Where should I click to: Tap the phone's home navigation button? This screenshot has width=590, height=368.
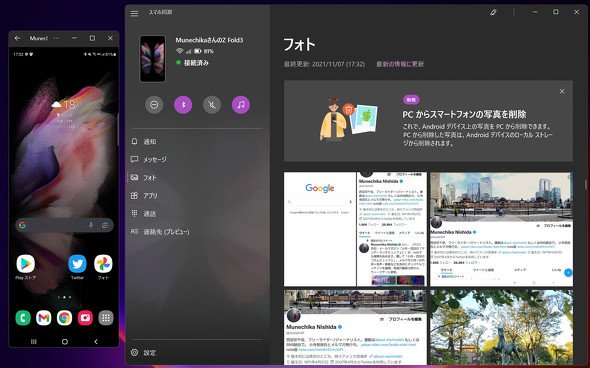(65, 341)
